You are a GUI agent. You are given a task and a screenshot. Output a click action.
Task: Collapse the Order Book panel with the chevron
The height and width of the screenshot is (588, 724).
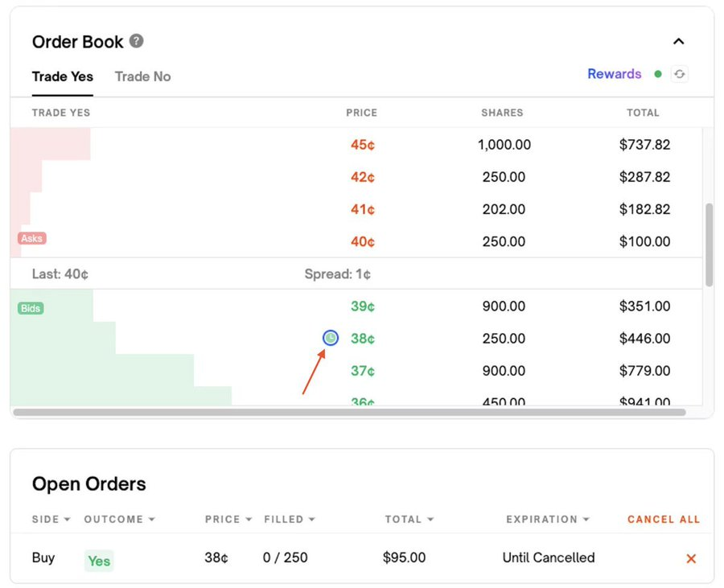(x=678, y=41)
